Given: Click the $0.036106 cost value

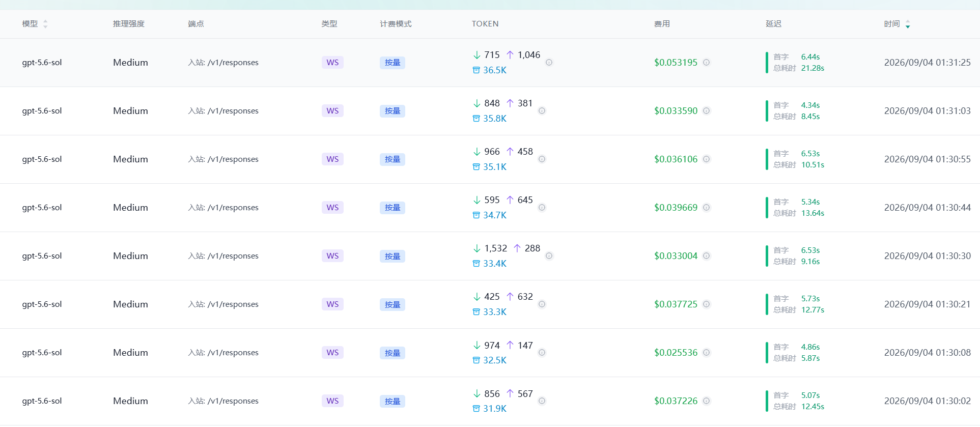Looking at the screenshot, I should pyautogui.click(x=676, y=159).
